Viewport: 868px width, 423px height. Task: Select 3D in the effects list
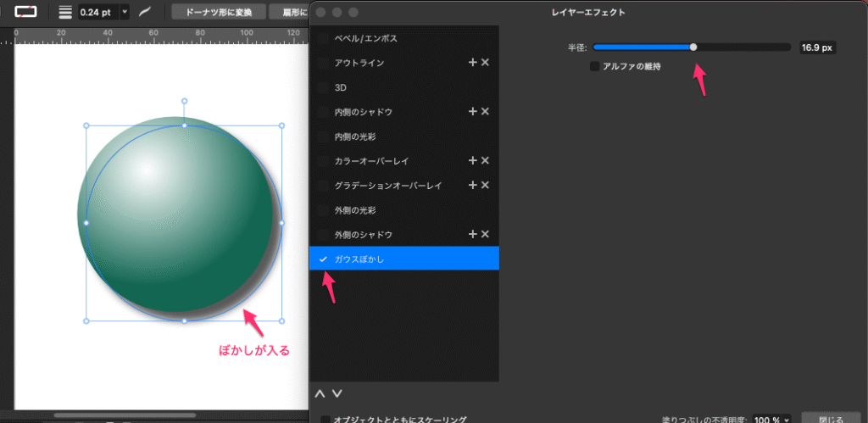coord(341,87)
